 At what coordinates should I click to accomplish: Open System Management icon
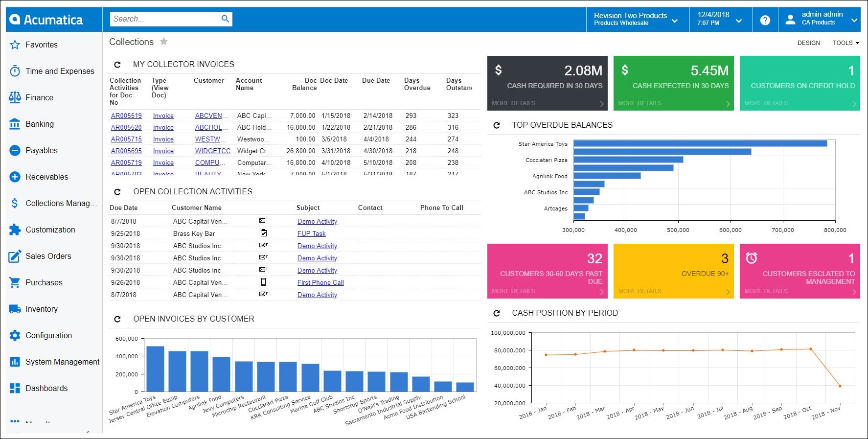click(x=15, y=362)
